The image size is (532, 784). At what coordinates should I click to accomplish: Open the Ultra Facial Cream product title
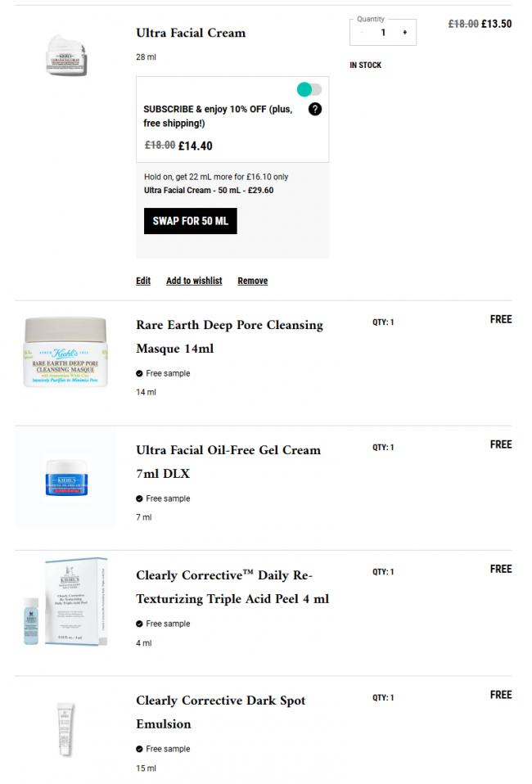191,33
